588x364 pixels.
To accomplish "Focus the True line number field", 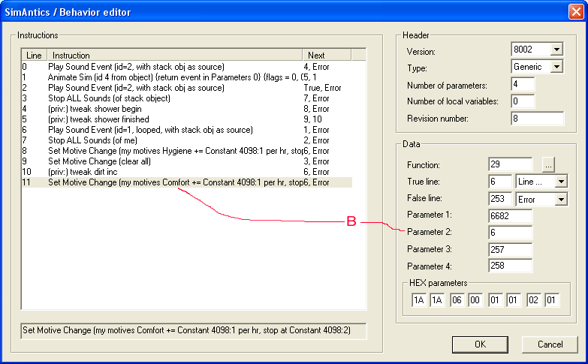I will pyautogui.click(x=500, y=182).
